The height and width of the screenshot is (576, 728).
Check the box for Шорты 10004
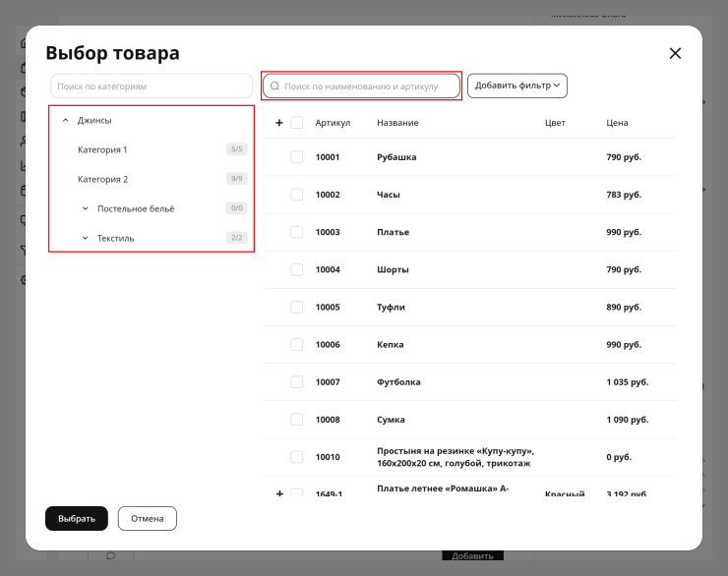tap(297, 269)
